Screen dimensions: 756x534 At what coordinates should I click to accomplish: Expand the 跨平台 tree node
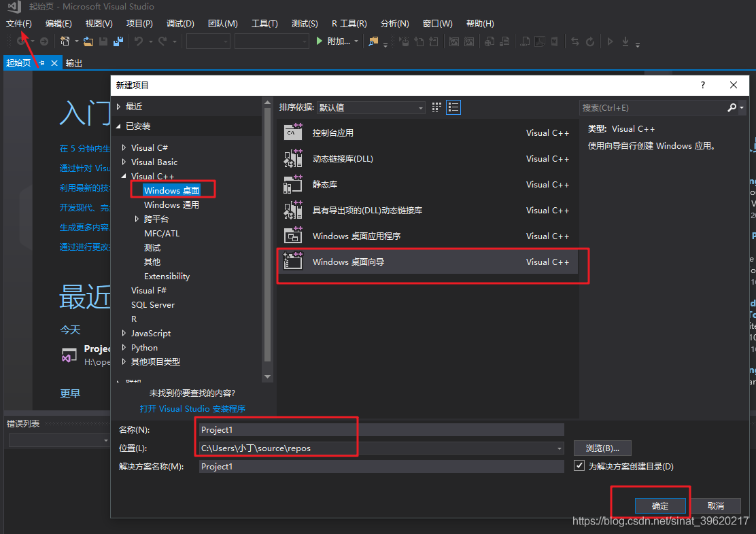click(136, 219)
